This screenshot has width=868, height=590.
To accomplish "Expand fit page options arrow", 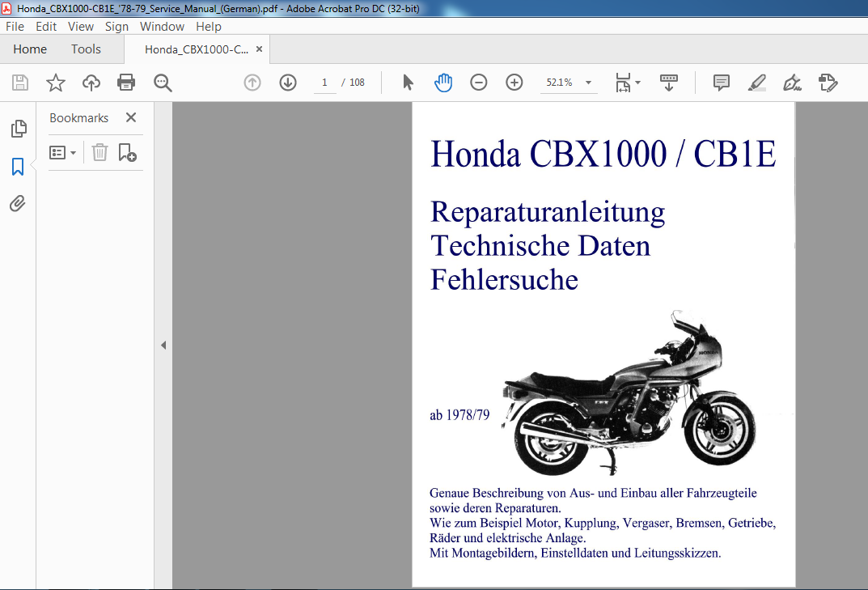I will (x=637, y=83).
